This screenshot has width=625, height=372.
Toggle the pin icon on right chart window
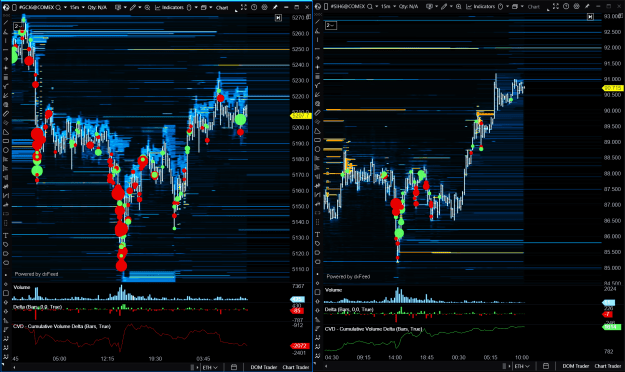click(587, 6)
